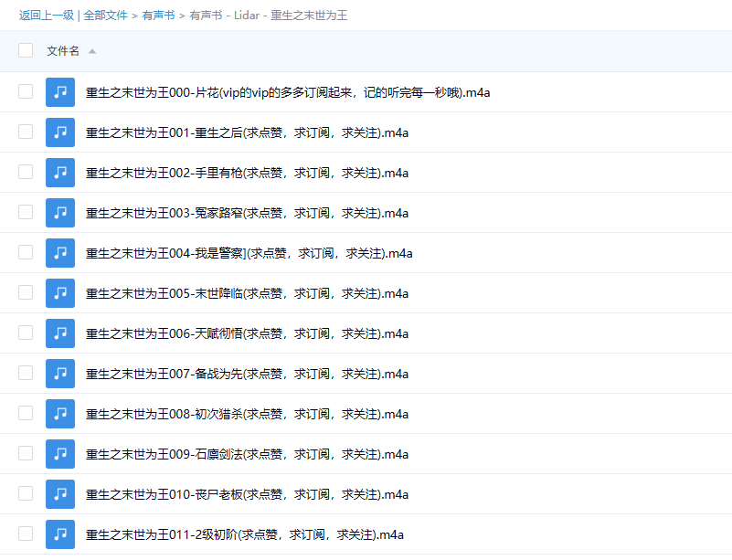Click the music icon for 010-丧尸老板
This screenshot has height=560, width=732.
coord(59,494)
